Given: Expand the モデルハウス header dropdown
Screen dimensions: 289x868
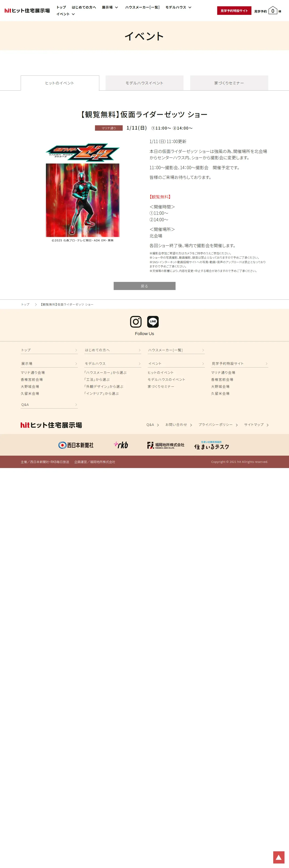Looking at the screenshot, I should click(178, 7).
